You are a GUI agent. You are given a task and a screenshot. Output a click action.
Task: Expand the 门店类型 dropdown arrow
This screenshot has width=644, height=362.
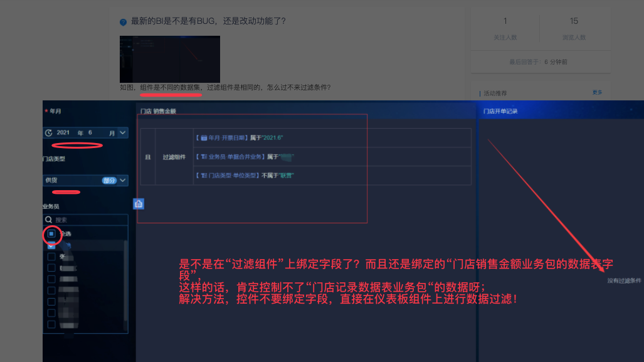point(122,181)
